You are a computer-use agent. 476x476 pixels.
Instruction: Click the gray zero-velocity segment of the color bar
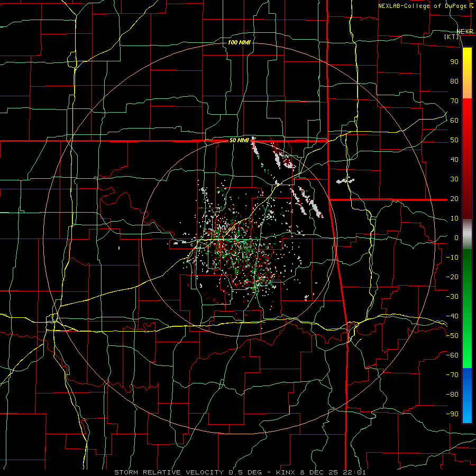tap(467, 234)
